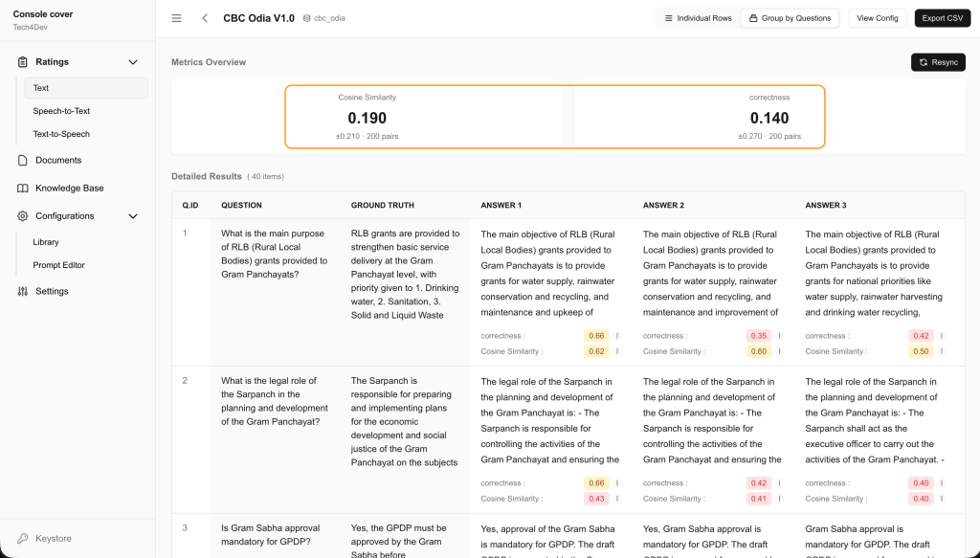
Task: Click the Resync button
Action: (x=938, y=62)
